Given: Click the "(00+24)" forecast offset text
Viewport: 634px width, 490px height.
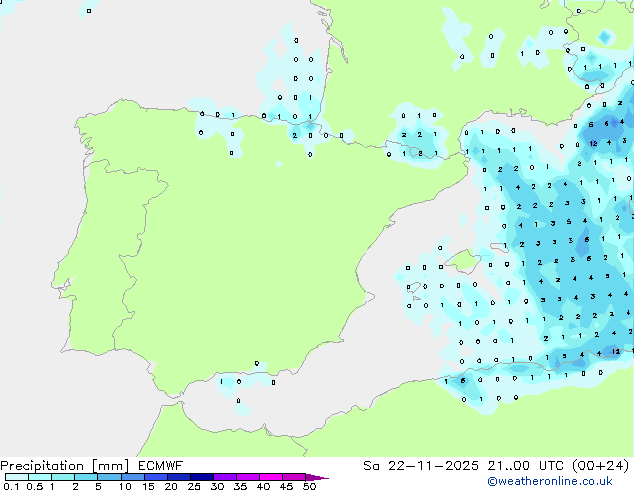Looking at the screenshot, I should tap(601, 466).
